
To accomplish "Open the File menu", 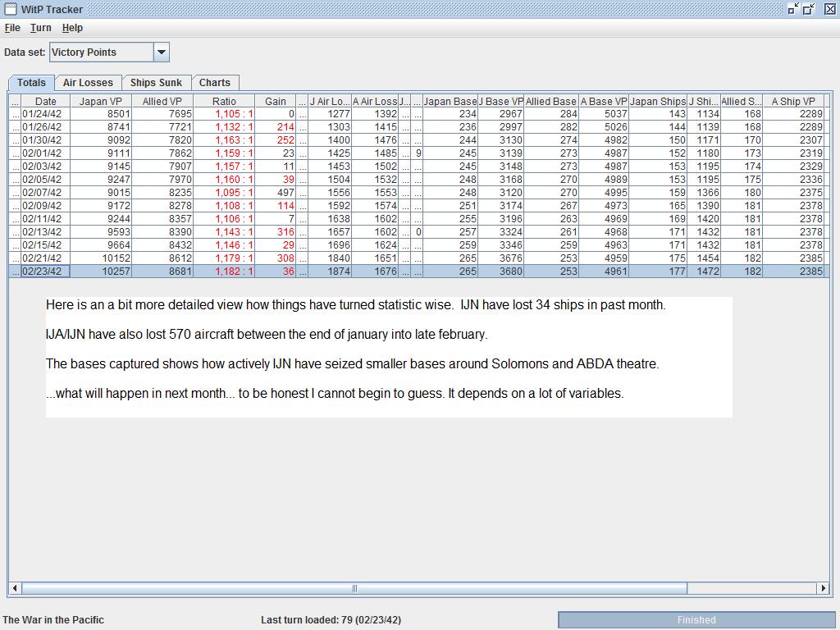I will pos(12,28).
